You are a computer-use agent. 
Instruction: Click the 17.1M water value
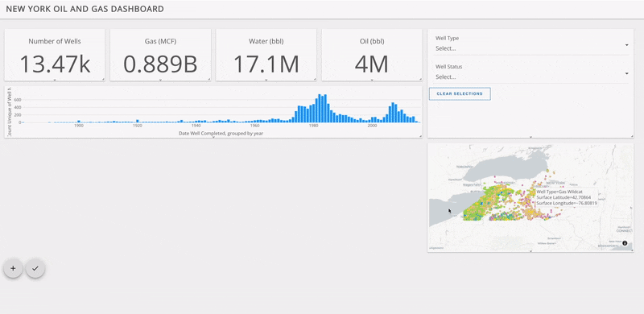coord(266,64)
